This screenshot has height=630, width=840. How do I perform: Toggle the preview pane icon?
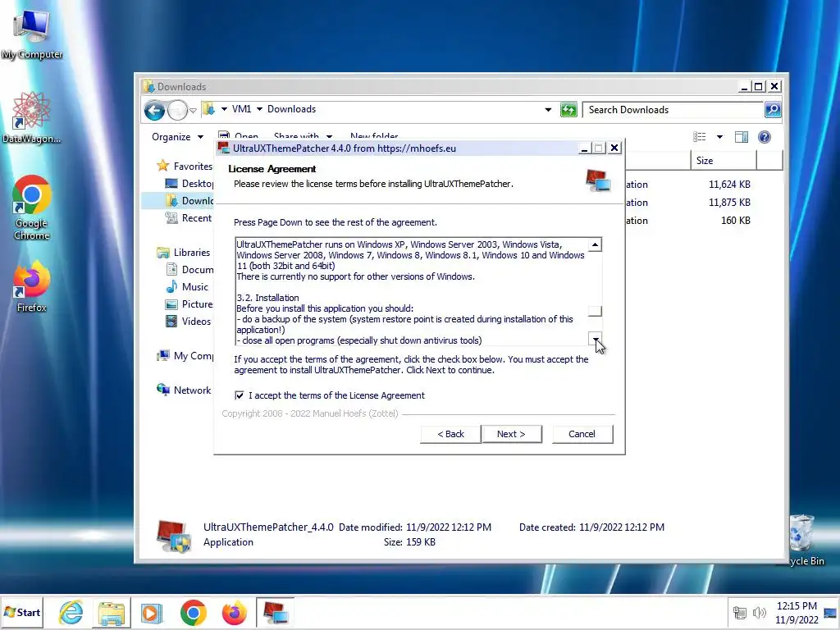[742, 137]
